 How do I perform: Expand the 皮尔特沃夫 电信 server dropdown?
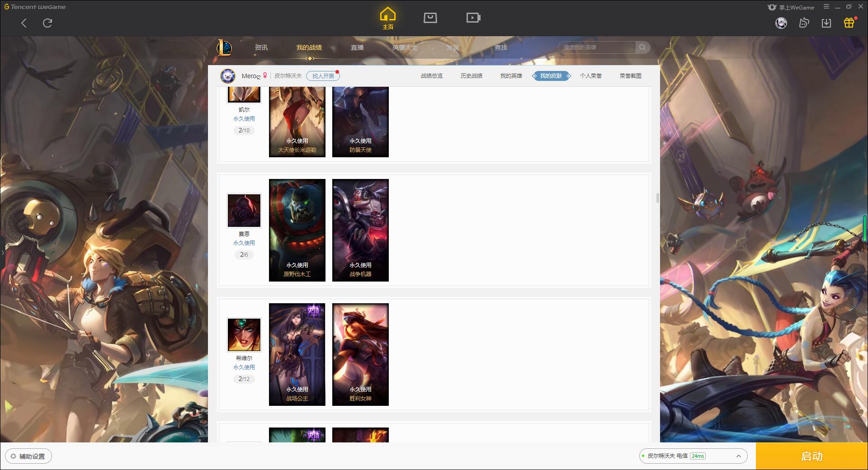coord(738,456)
